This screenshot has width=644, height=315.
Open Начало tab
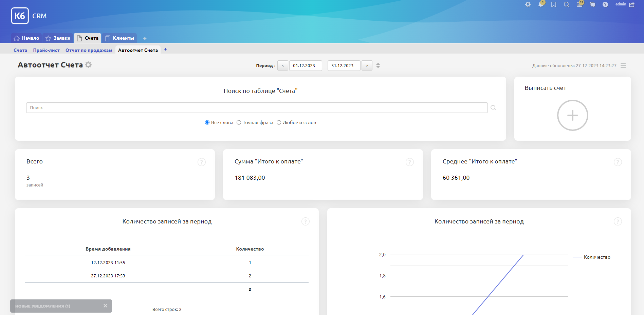[x=26, y=38]
